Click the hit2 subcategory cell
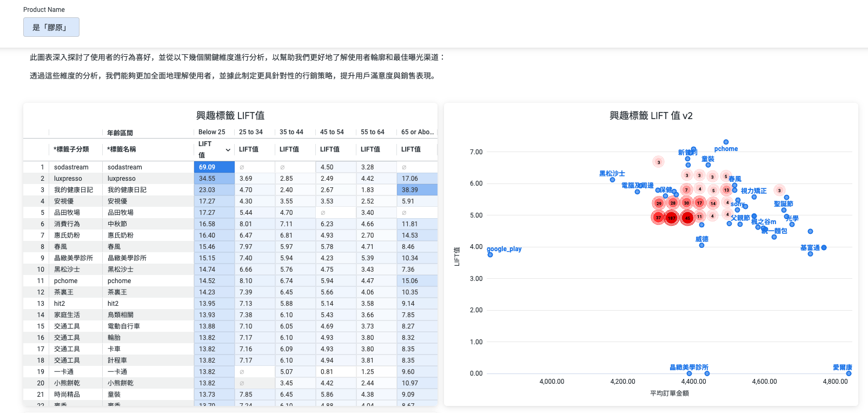The image size is (868, 413). 75,304
